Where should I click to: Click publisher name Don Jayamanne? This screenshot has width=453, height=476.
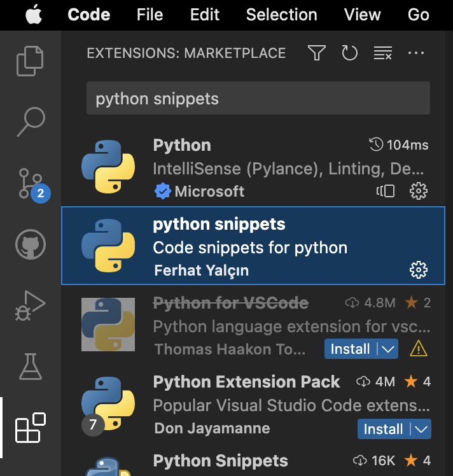[x=212, y=428]
